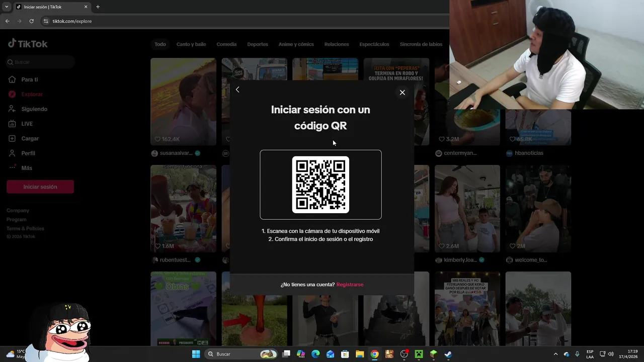
Task: Open a new browser tab
Action: pos(98,7)
